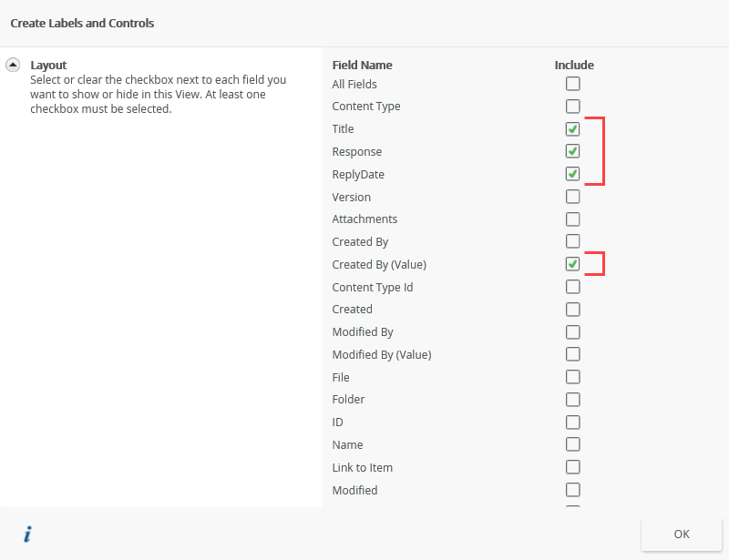Enable the Content Type checkbox

tap(573, 107)
